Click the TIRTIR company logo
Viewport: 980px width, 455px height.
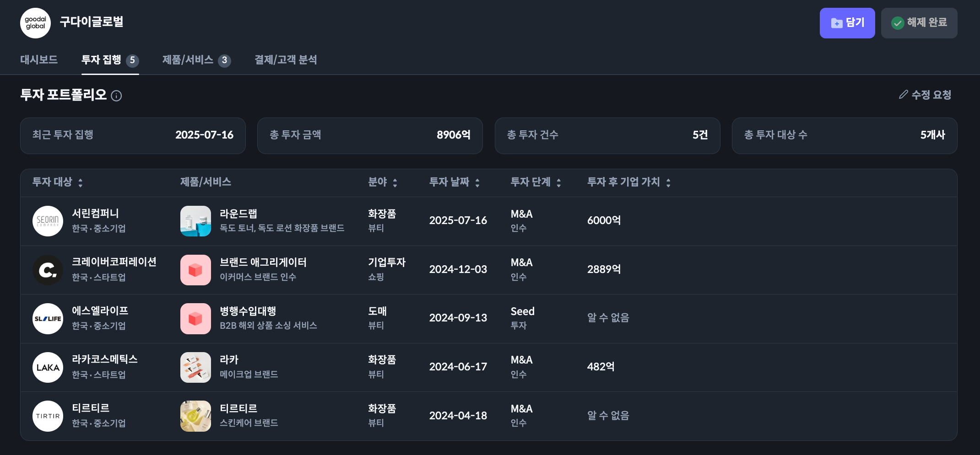pyautogui.click(x=48, y=416)
